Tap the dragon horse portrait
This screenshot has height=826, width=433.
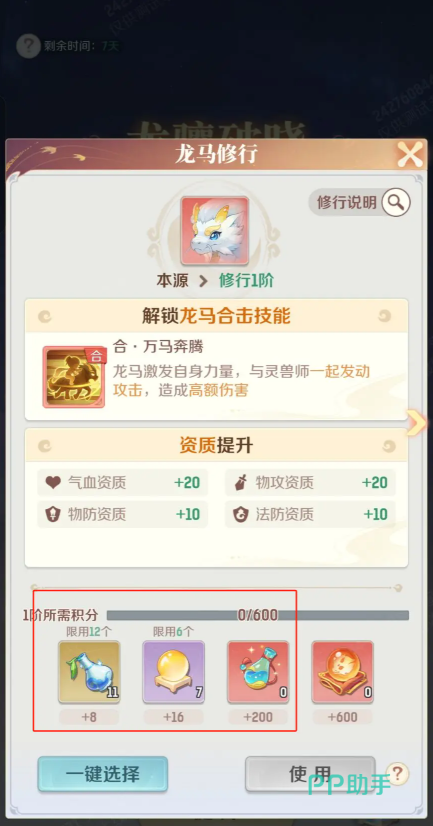click(x=214, y=230)
